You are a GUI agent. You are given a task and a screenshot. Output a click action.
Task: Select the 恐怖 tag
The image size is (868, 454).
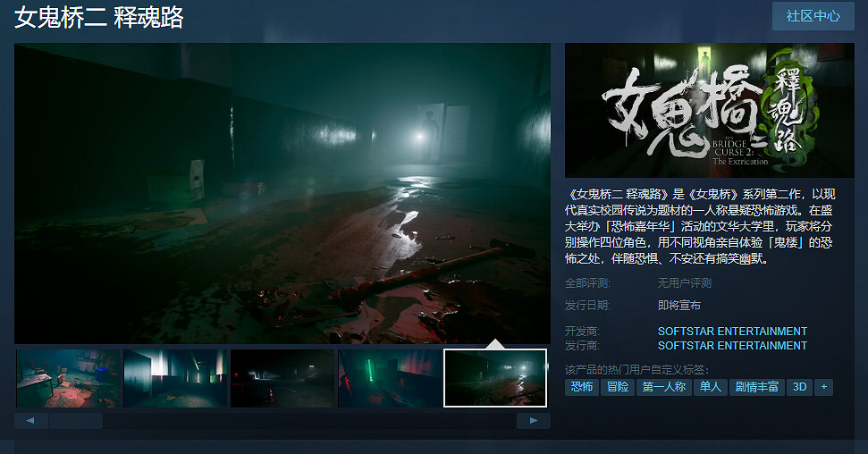pos(582,387)
